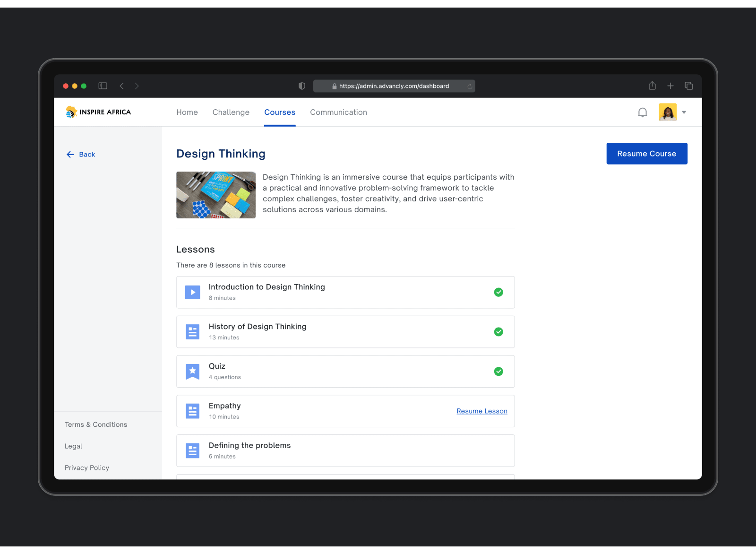Image resolution: width=756 pixels, height=554 pixels.
Task: Click the Inspire Africa logo
Action: [x=98, y=112]
